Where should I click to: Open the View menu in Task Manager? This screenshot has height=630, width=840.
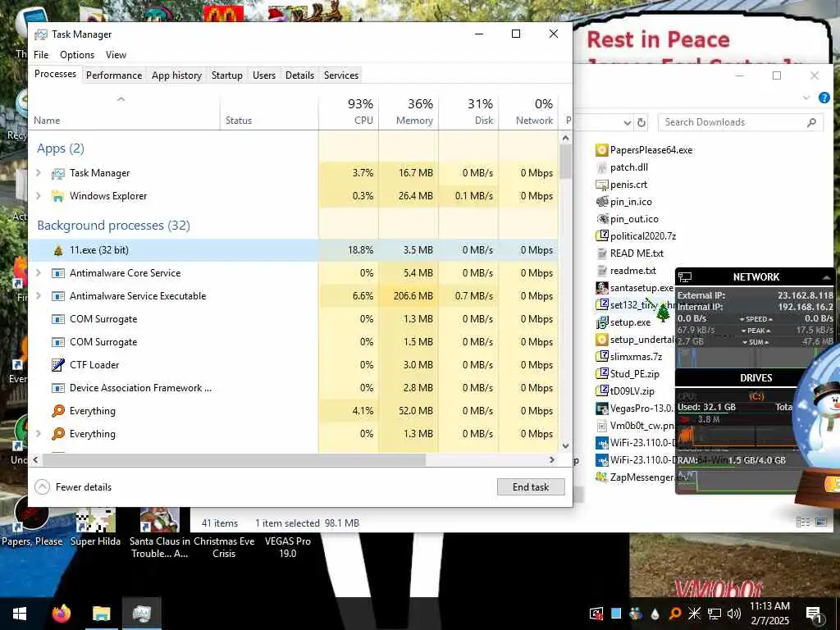116,55
